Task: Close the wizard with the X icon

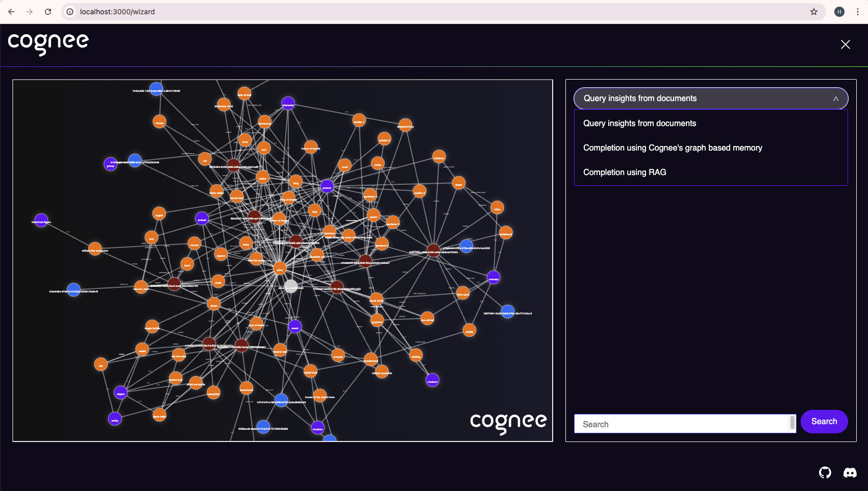Action: coord(845,44)
